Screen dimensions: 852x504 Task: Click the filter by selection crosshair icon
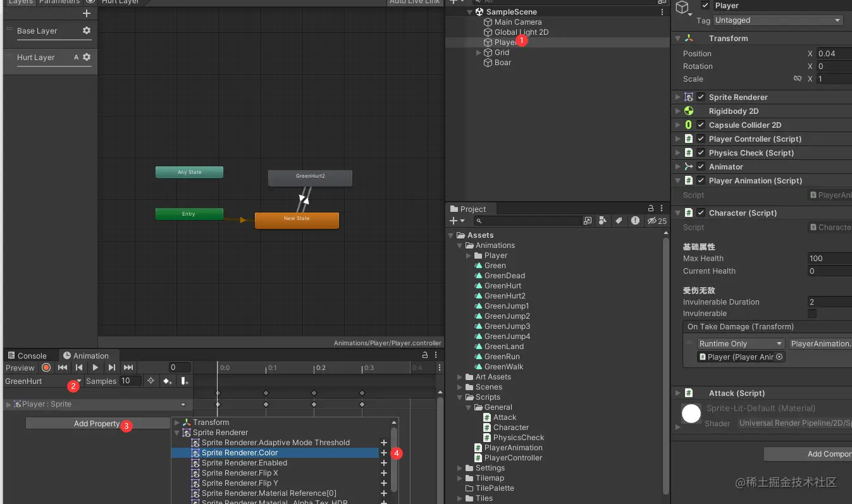(x=151, y=381)
